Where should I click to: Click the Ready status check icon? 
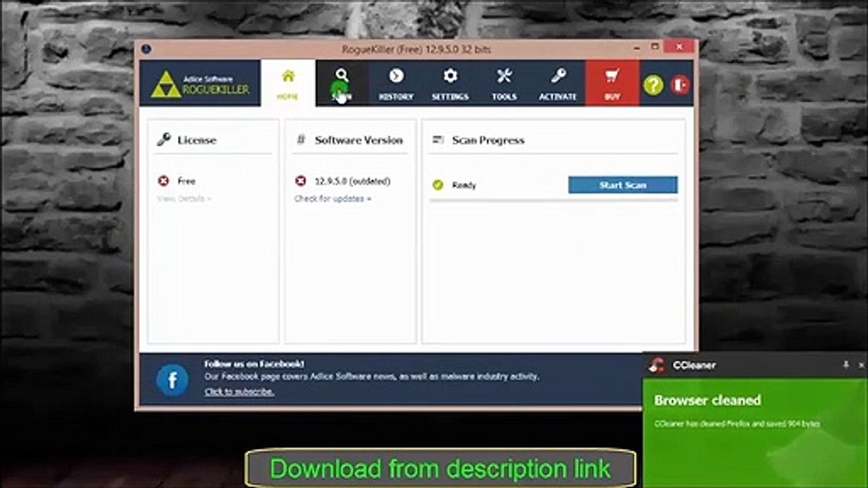(438, 184)
